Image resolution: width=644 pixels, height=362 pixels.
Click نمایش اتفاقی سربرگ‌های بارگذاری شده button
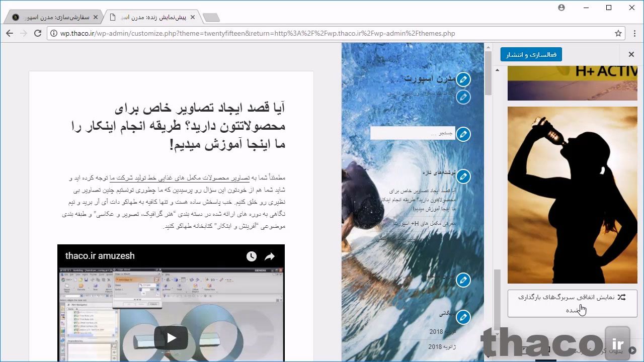tap(572, 303)
